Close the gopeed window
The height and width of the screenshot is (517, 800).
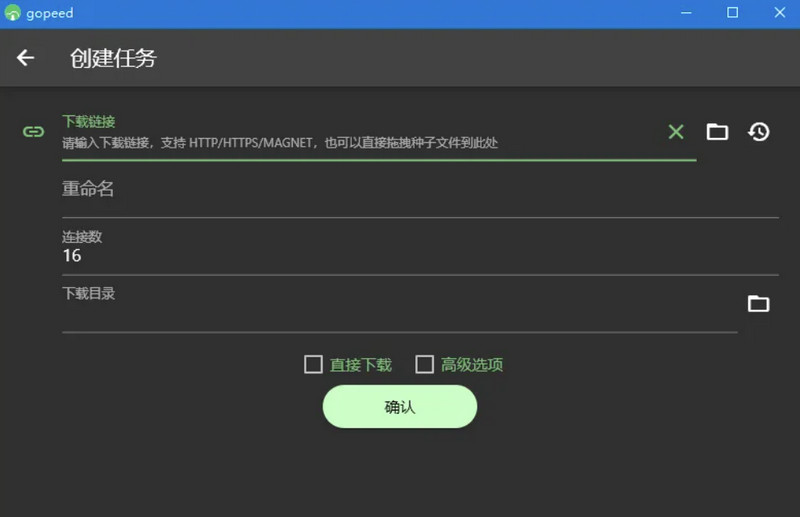[x=780, y=13]
